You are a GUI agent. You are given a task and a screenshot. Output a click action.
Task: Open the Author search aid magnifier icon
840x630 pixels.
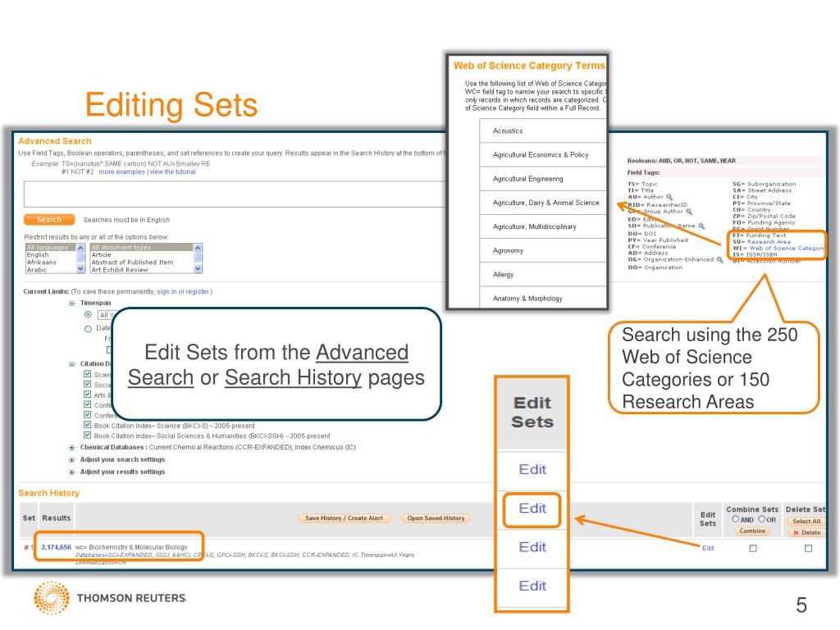click(669, 197)
